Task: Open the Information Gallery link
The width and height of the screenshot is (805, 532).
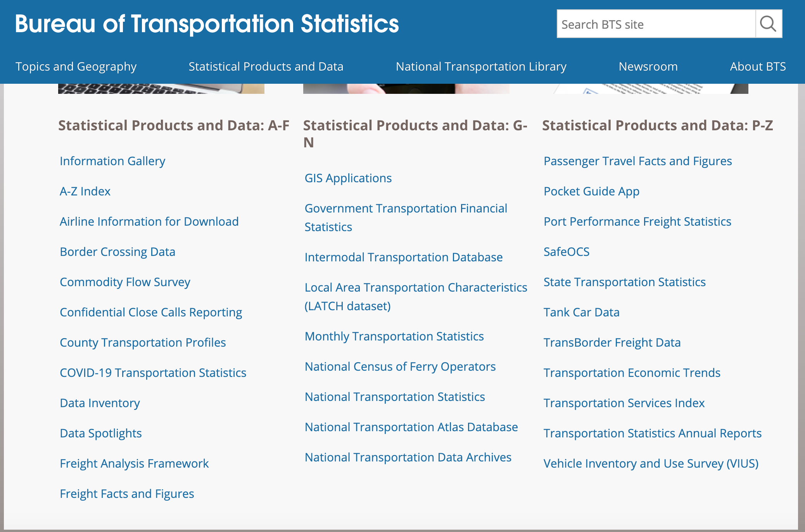Action: pos(112,161)
